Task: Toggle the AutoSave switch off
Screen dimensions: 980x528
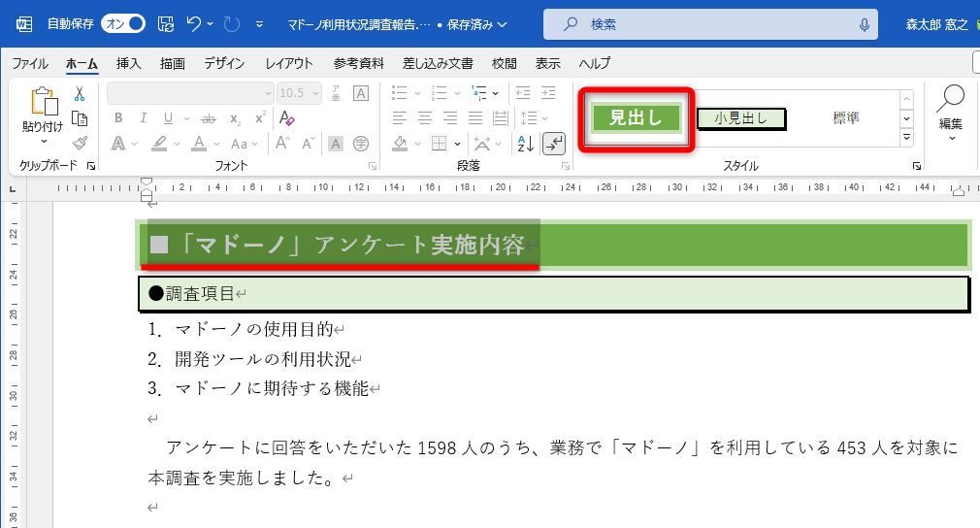Action: [123, 23]
